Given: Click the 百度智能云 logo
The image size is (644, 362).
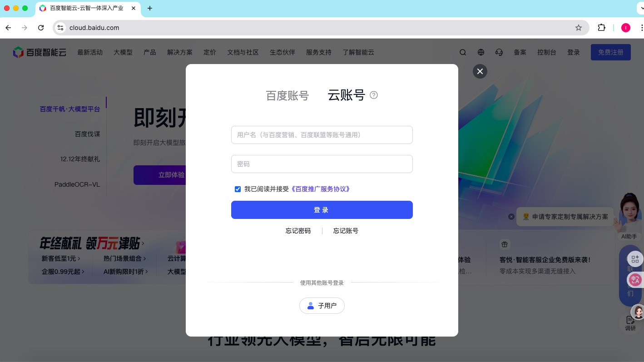Looking at the screenshot, I should pyautogui.click(x=40, y=52).
